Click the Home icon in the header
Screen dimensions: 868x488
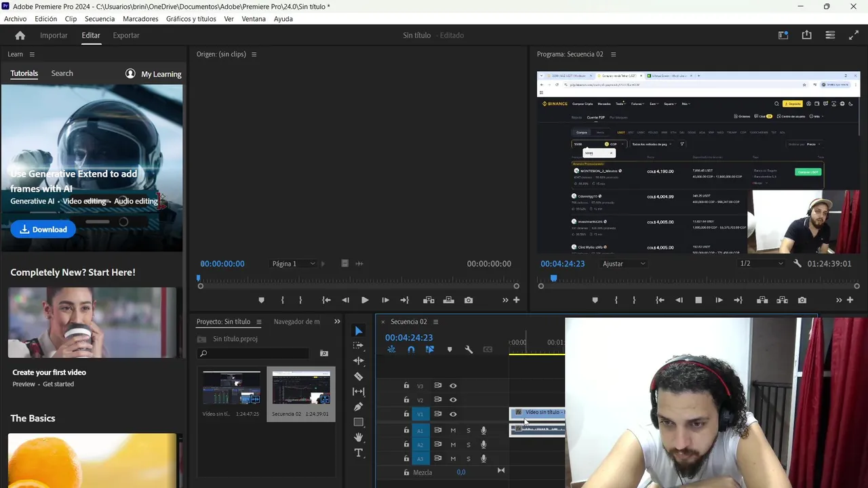click(20, 35)
